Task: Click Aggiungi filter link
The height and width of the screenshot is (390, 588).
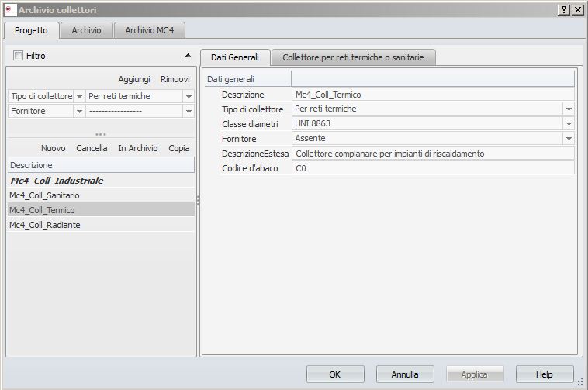Action: (134, 79)
